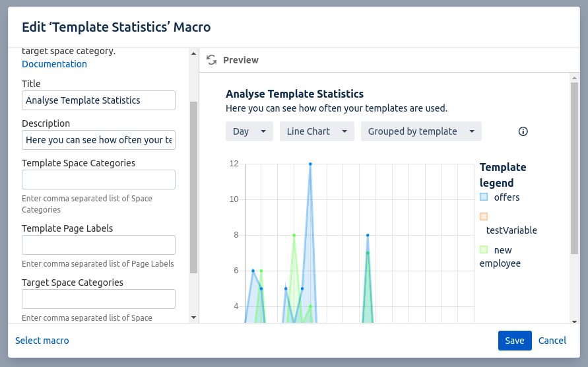Screen dimensions: 588x367
Task: Toggle the testVariable legend checkbox
Action: coord(484,217)
